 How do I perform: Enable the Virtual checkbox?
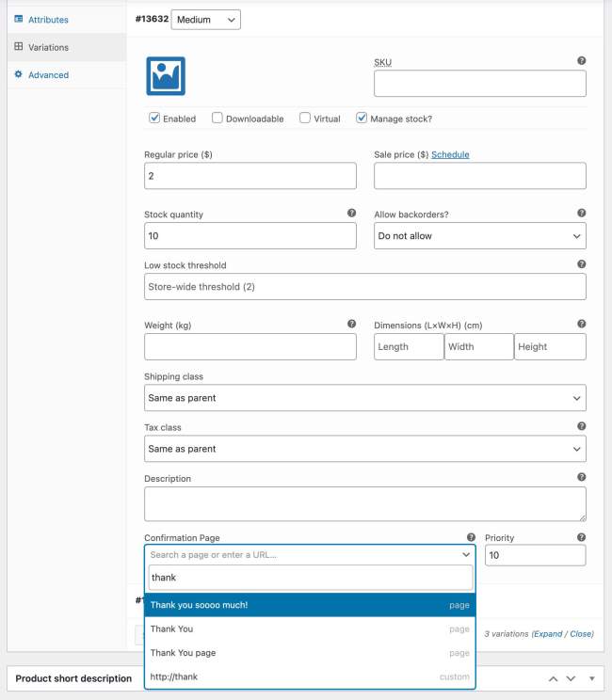tap(305, 119)
